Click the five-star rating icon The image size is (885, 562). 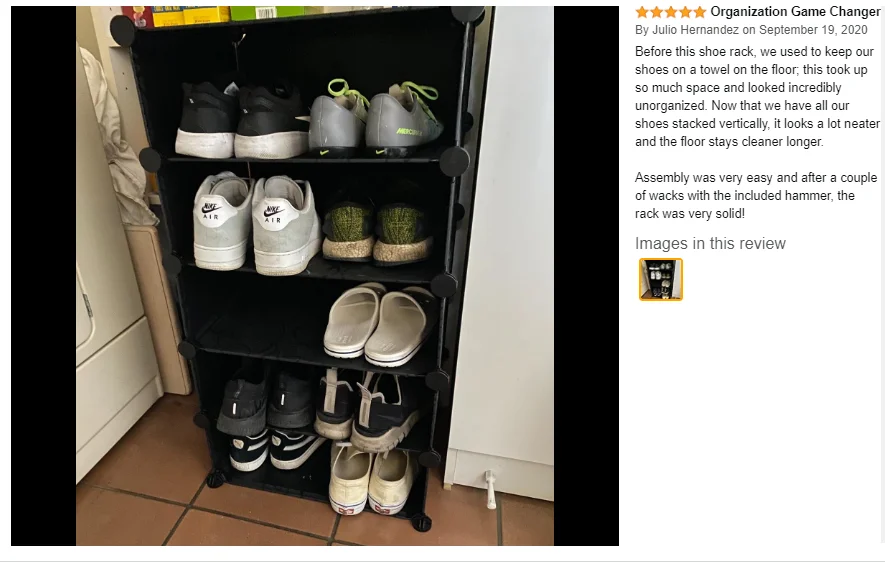coord(671,12)
